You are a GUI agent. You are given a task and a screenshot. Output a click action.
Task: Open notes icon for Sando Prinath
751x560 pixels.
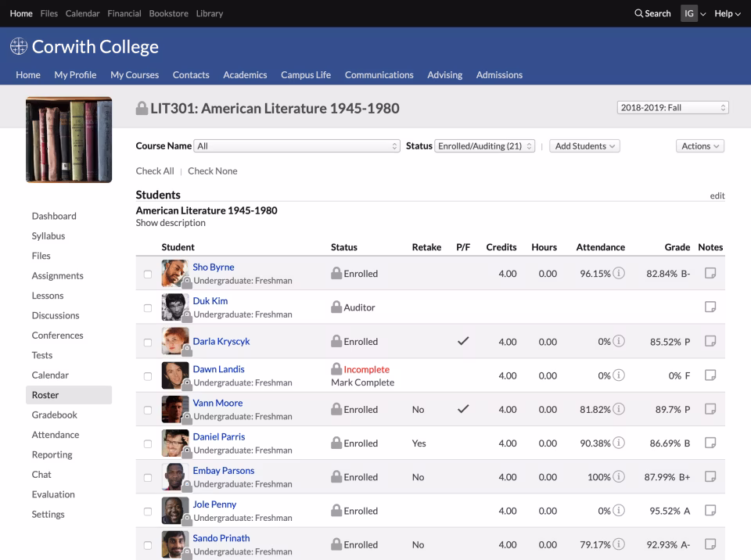click(710, 544)
